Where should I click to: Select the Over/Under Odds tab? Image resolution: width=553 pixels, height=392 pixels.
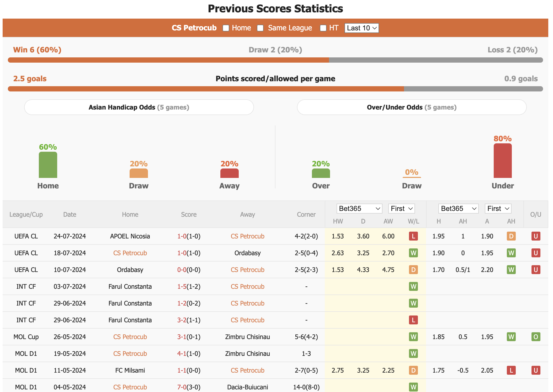click(x=412, y=107)
